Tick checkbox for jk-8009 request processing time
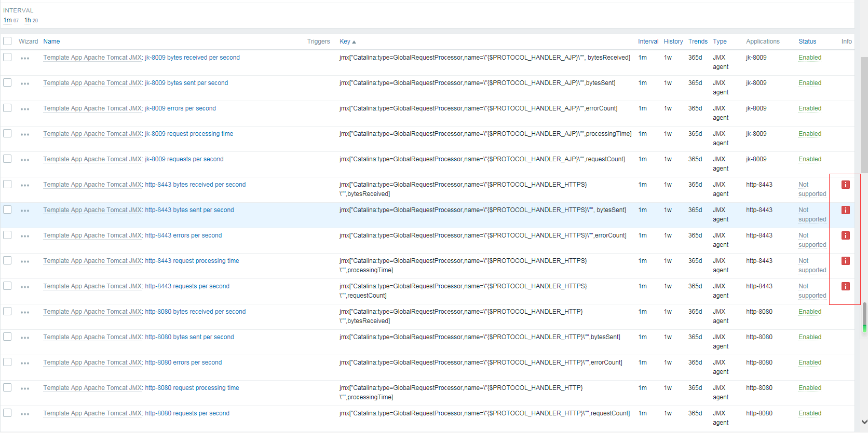The image size is (868, 433). [7, 133]
